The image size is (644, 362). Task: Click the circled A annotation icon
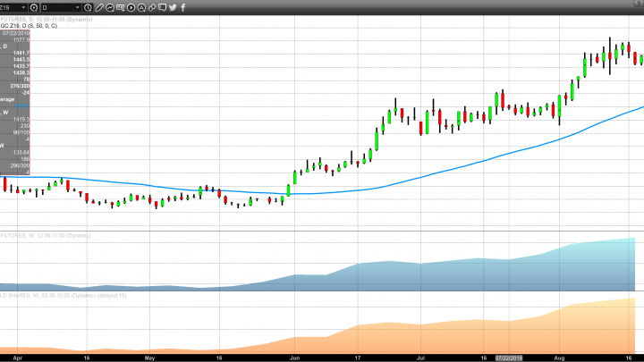point(141,7)
